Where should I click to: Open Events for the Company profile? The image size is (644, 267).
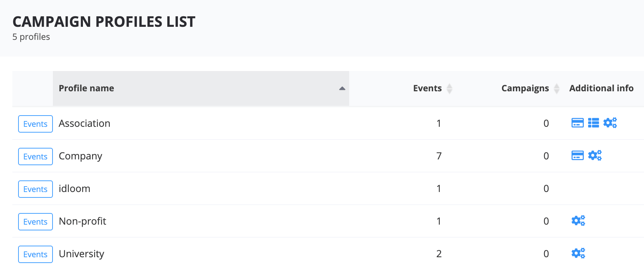(35, 157)
